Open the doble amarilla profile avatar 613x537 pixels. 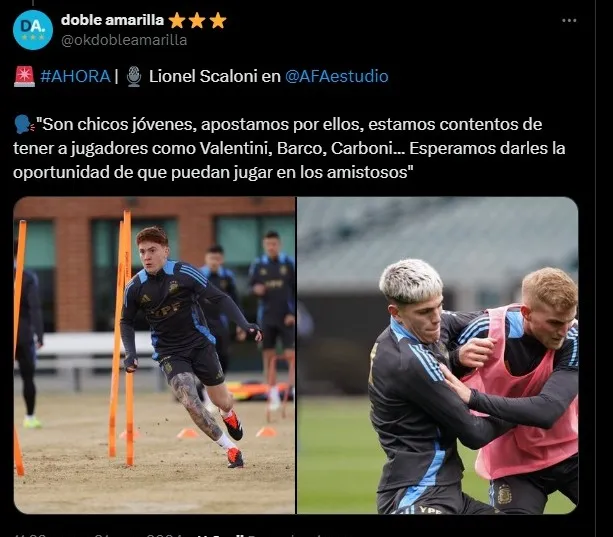pyautogui.click(x=33, y=30)
